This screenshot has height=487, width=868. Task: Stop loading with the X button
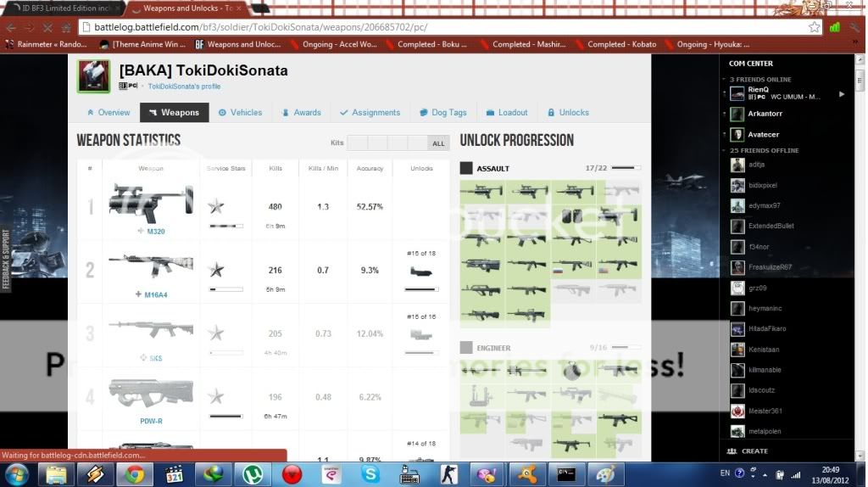(x=47, y=27)
